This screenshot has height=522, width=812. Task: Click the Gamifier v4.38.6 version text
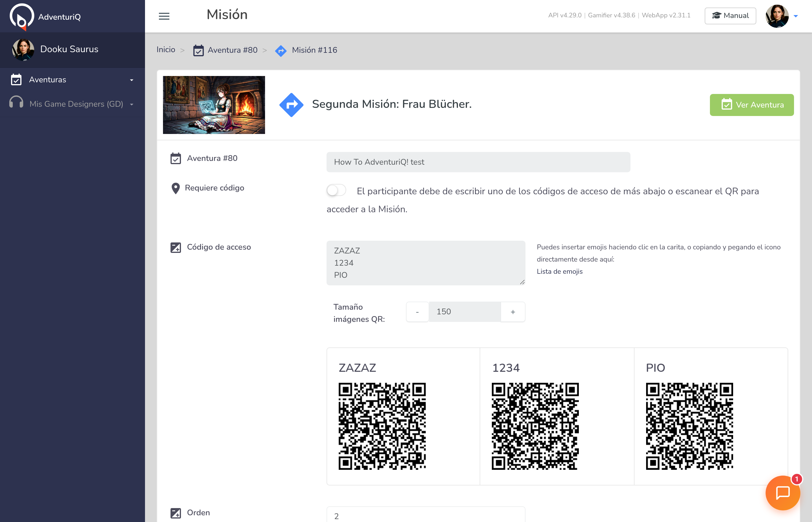(611, 15)
